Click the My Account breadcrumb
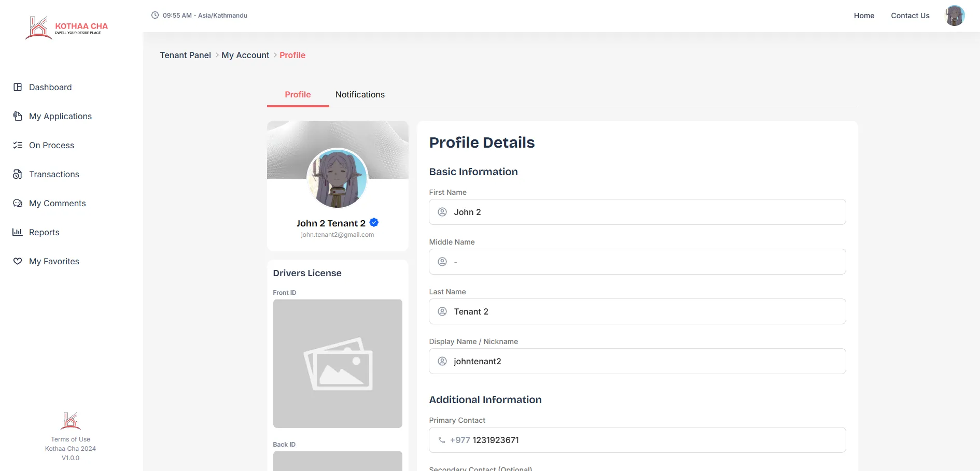Image resolution: width=980 pixels, height=471 pixels. 245,55
